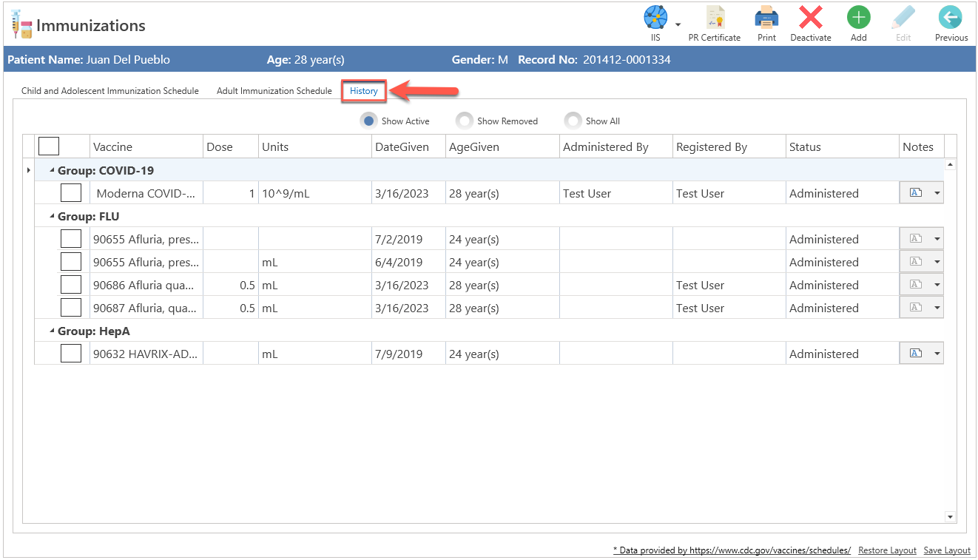Expand notes dropdown for the 90686 Afluria row

tap(937, 285)
